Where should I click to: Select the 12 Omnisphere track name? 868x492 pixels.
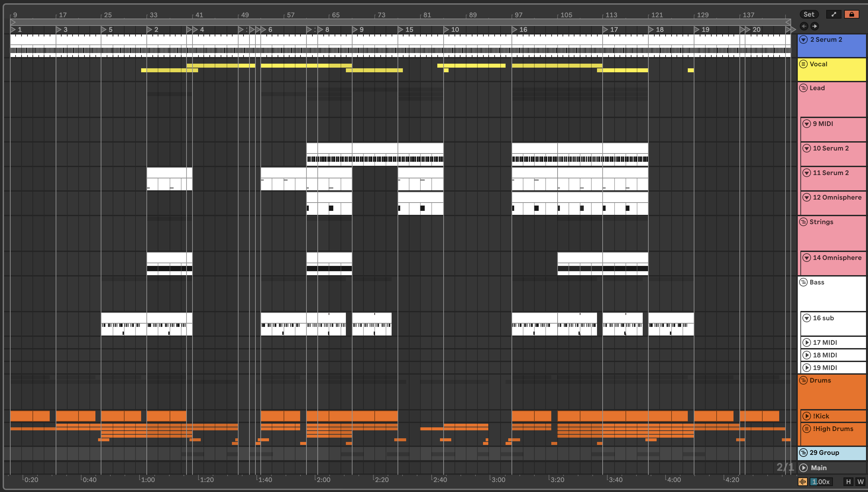point(837,197)
